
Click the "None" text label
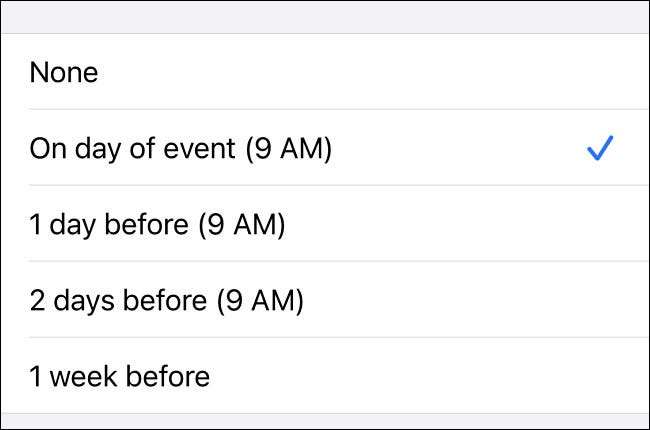pyautogui.click(x=64, y=72)
